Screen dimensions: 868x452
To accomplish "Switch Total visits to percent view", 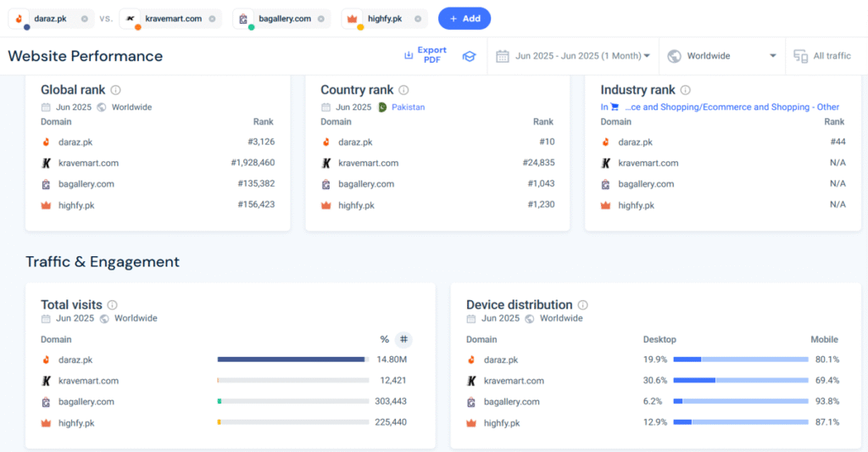I will pyautogui.click(x=384, y=339).
